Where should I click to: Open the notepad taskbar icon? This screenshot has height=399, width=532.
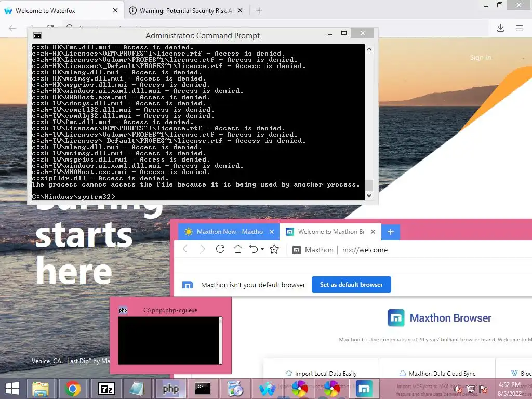(x=137, y=389)
